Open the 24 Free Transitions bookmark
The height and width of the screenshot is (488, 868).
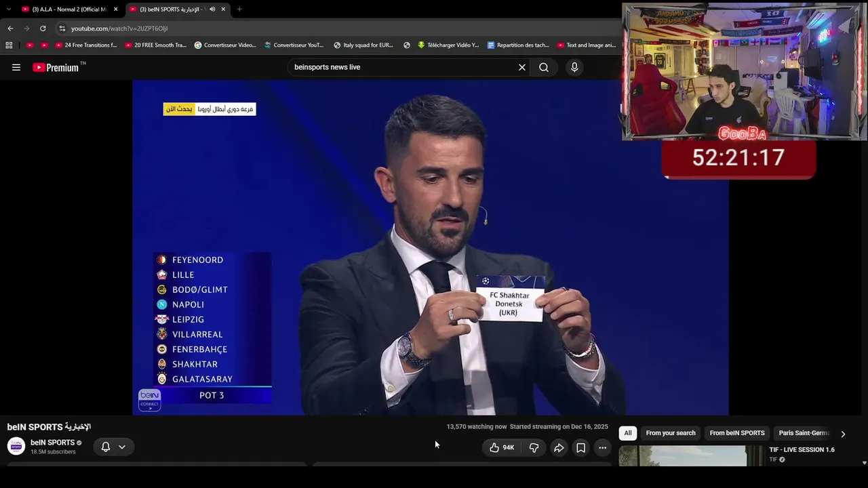pos(86,45)
